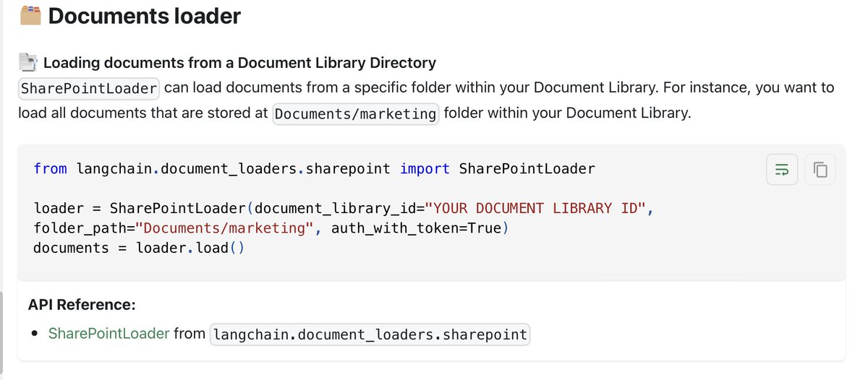Click the inline 'Documents/marketing' code in the paragraph
The height and width of the screenshot is (380, 868).
click(x=355, y=114)
